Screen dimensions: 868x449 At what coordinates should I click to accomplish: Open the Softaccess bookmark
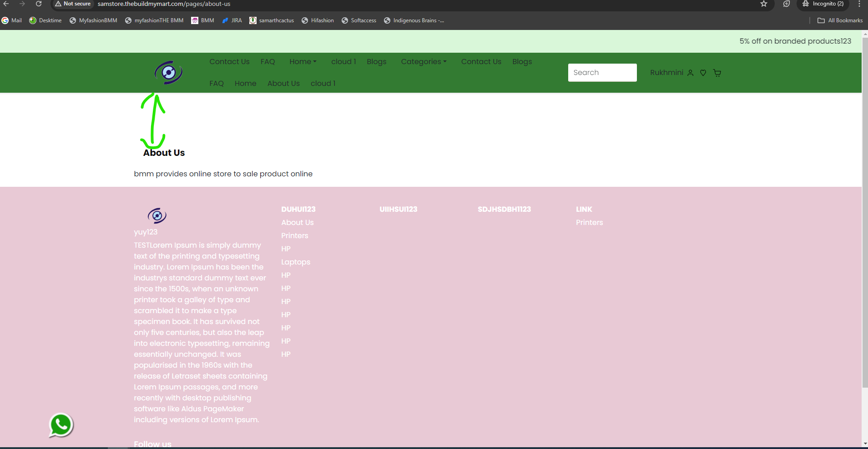359,20
